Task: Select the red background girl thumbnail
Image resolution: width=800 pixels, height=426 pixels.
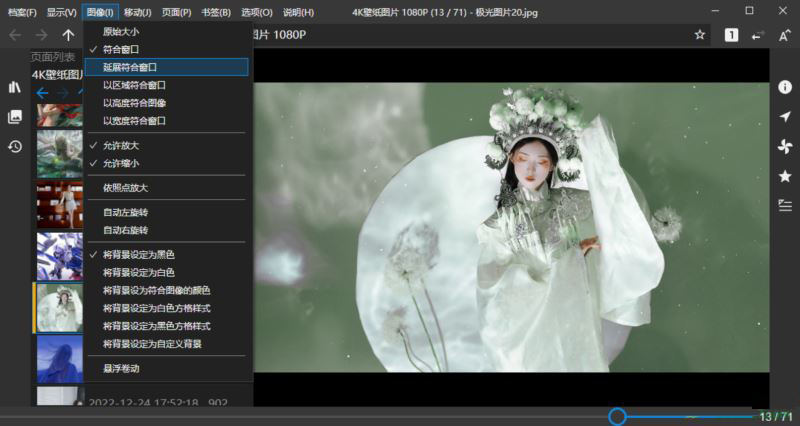Action: click(60, 205)
